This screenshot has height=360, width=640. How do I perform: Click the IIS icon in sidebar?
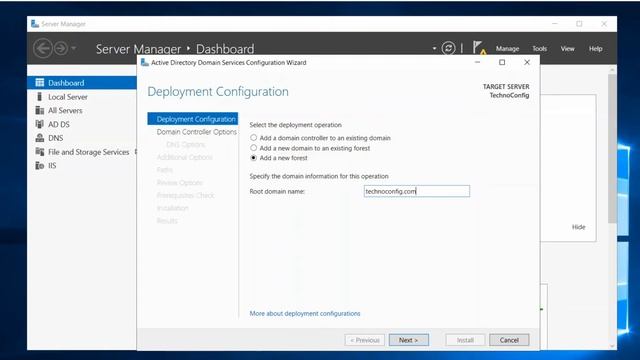pyautogui.click(x=40, y=165)
